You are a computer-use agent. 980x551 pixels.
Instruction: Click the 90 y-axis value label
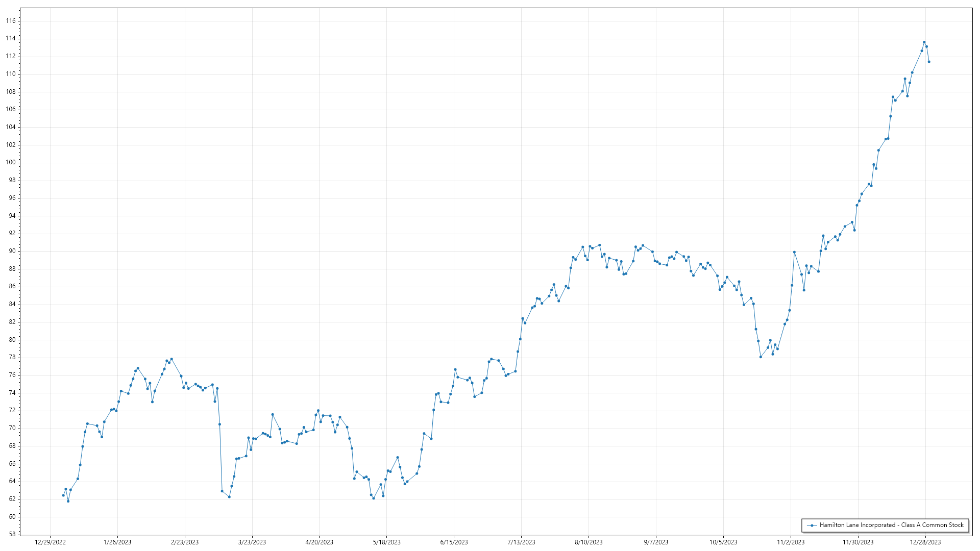point(12,251)
